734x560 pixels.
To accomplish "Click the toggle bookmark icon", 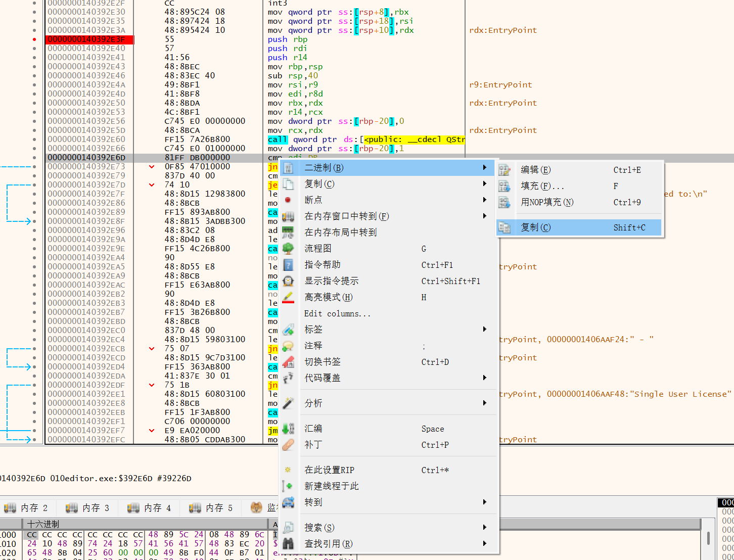I will pyautogui.click(x=288, y=362).
